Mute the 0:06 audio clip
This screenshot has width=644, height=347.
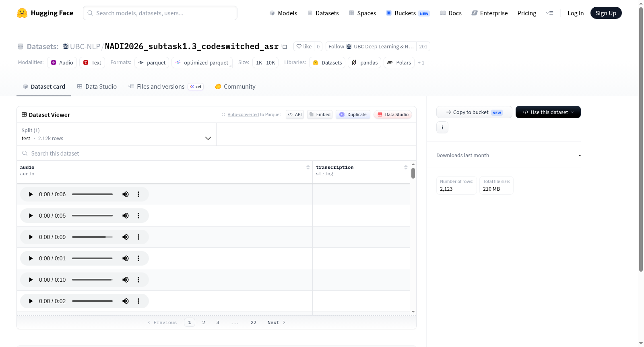[126, 194]
